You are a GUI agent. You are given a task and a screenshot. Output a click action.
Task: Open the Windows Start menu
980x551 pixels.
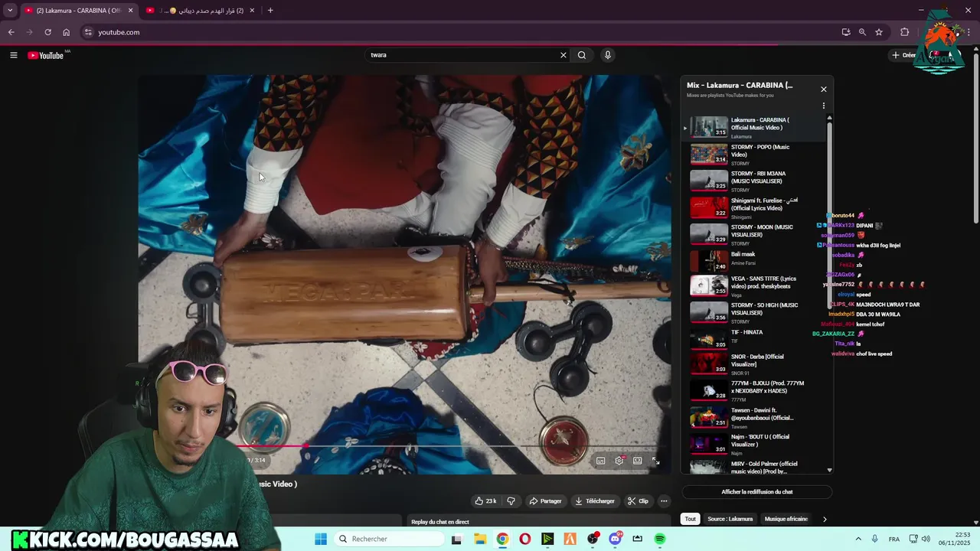pos(321,539)
